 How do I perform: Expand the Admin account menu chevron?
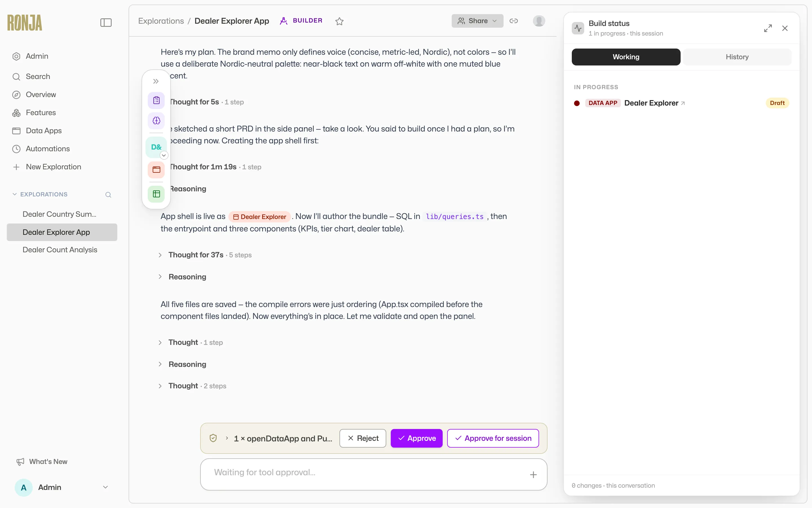105,487
